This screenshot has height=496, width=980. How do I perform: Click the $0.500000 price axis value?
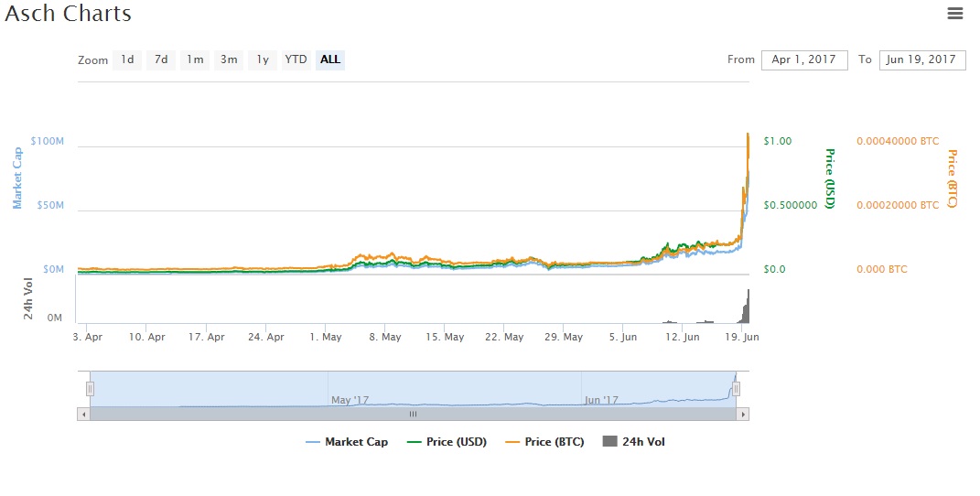click(x=791, y=205)
